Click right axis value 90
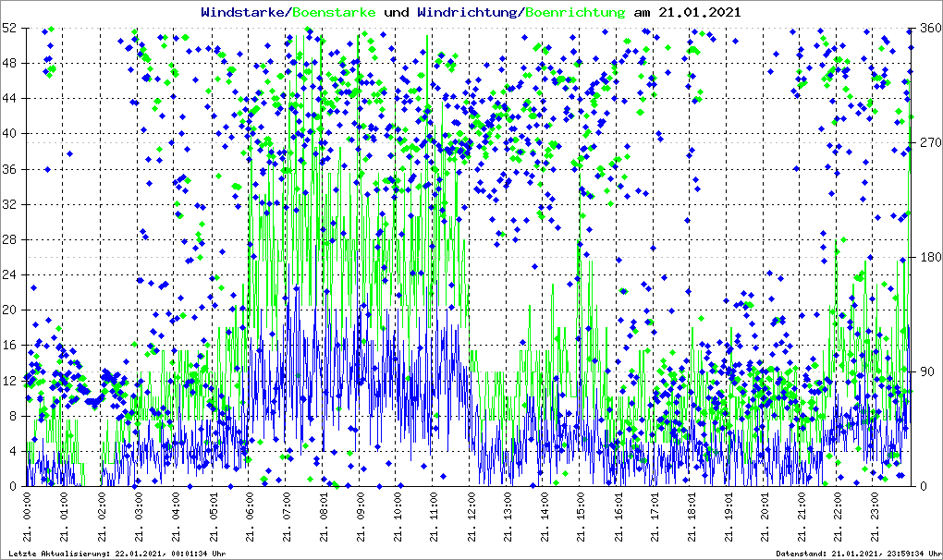This screenshot has width=943, height=560. (x=928, y=371)
